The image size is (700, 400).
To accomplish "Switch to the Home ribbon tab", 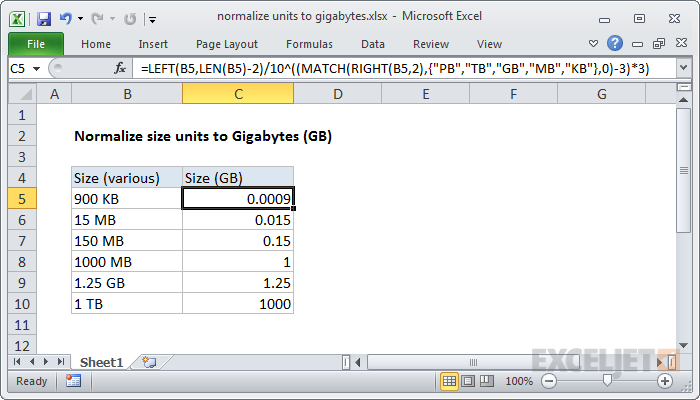I will click(96, 44).
